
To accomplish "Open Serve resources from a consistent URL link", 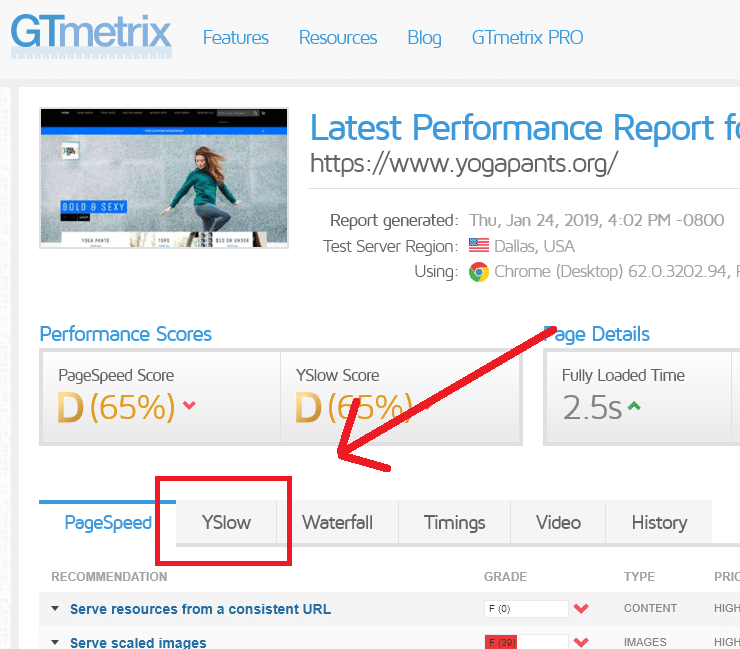I will point(200,609).
